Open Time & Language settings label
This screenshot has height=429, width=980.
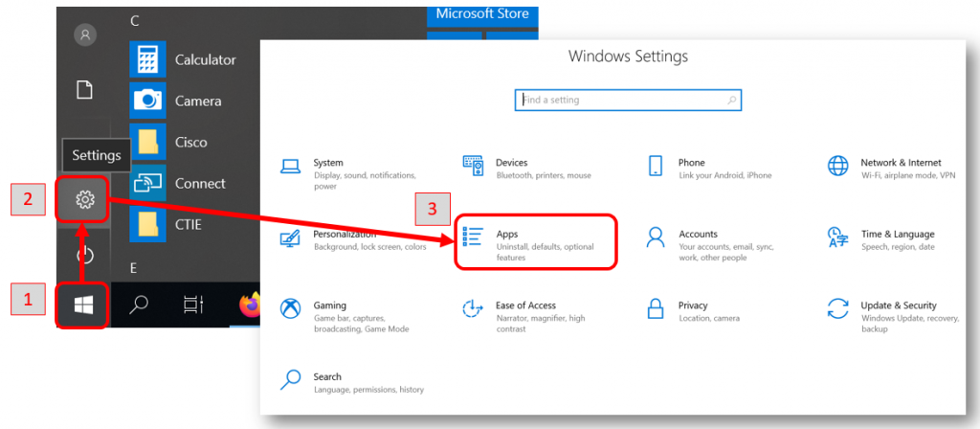[x=898, y=235]
